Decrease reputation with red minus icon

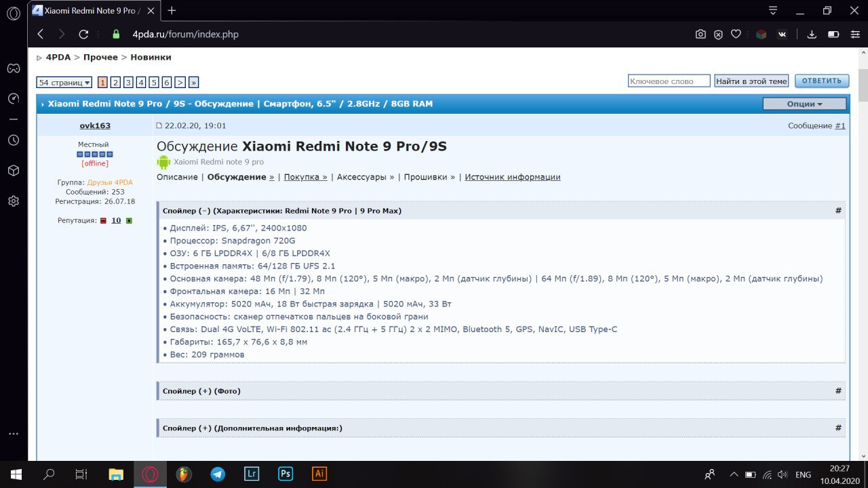click(x=104, y=220)
